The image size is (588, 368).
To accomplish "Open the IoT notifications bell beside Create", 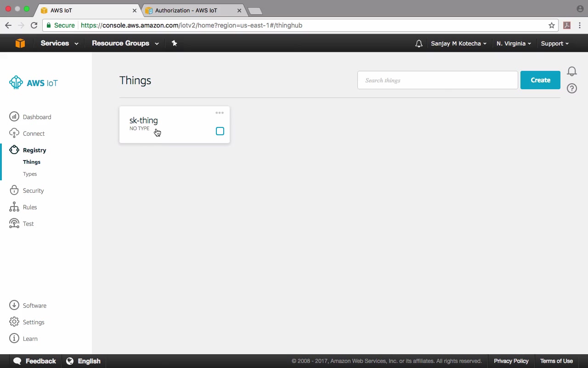I will click(x=572, y=71).
